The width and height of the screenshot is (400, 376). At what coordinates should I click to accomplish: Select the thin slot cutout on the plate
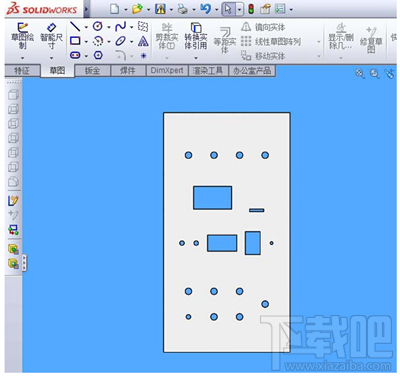tap(257, 210)
